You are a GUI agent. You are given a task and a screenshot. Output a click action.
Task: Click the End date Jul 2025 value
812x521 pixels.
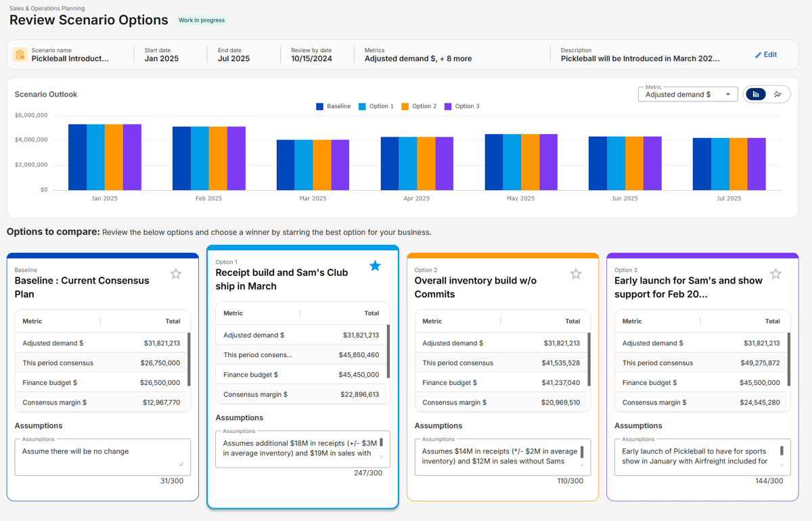[233, 59]
